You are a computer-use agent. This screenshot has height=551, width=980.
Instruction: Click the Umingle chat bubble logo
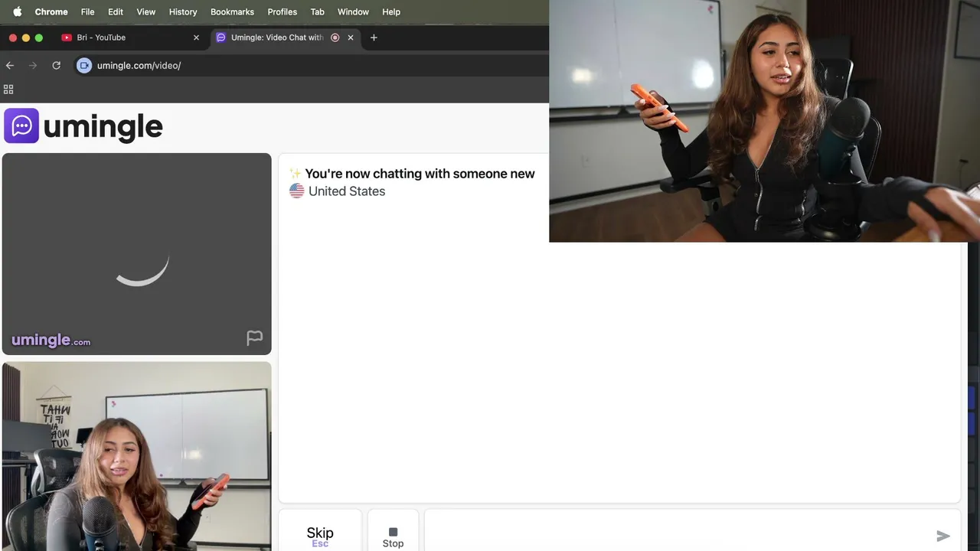pyautogui.click(x=21, y=126)
